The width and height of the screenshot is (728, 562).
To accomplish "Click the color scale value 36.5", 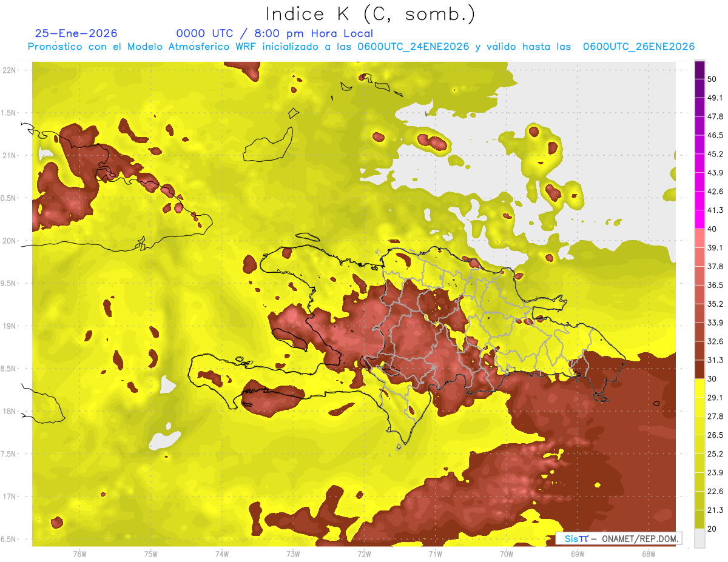I will pos(715,285).
